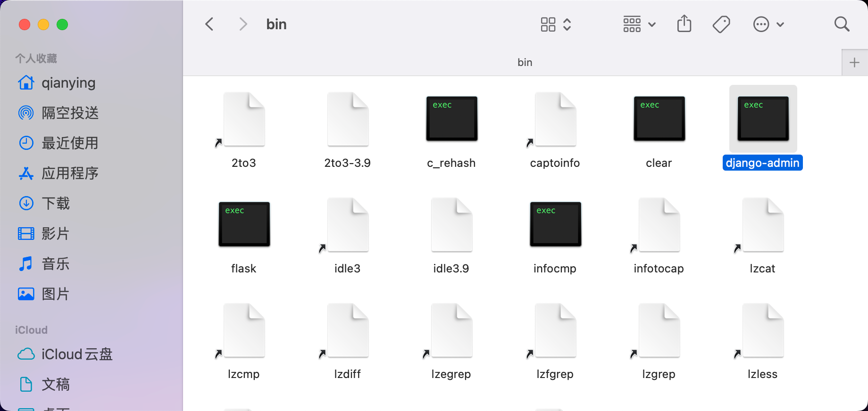The height and width of the screenshot is (411, 868).
Task: Go forward with the right chevron button
Action: (x=243, y=24)
